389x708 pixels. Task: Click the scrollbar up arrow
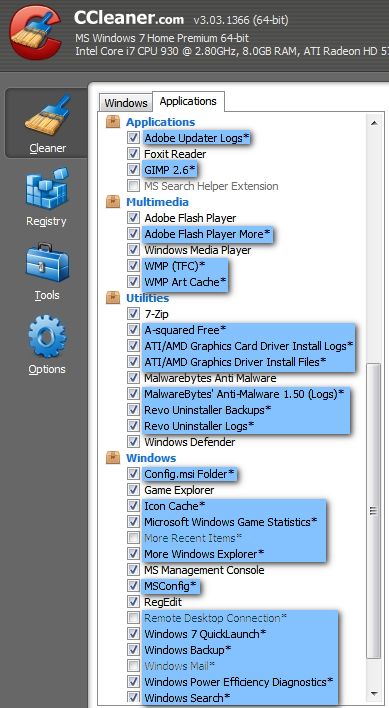[374, 123]
